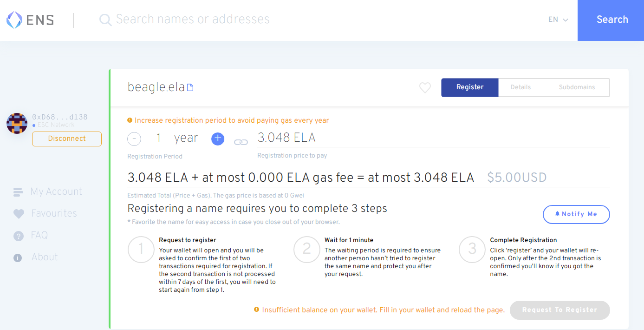Click the chain link pricing icon
The image size is (644, 330).
click(x=241, y=142)
